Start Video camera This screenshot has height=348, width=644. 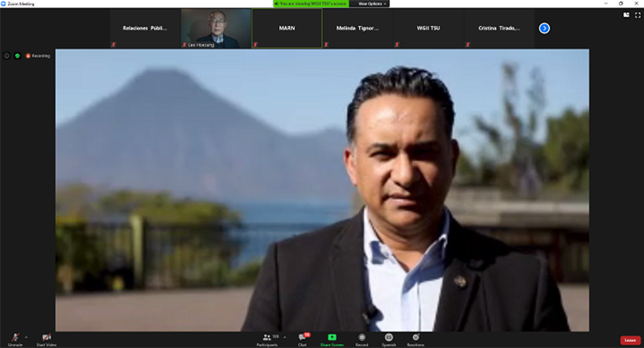(46, 338)
